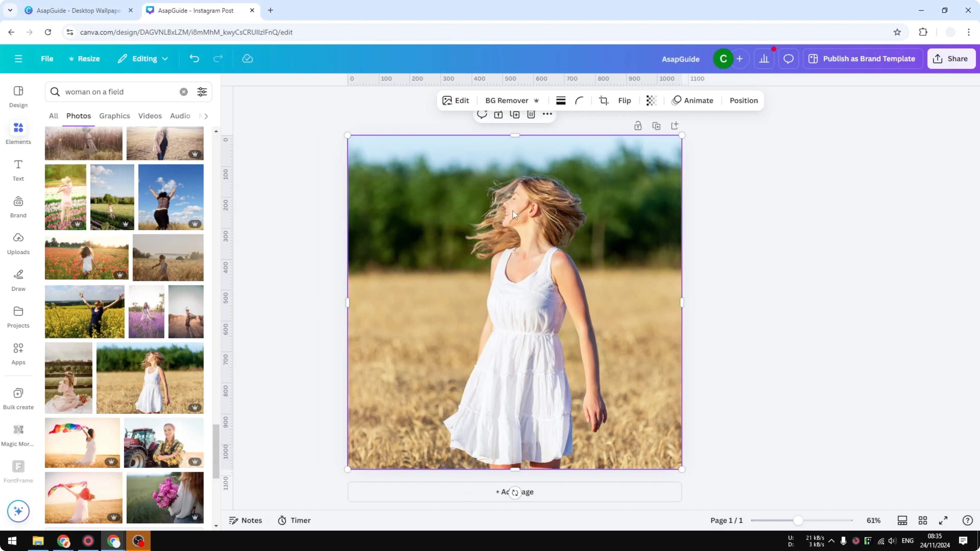The height and width of the screenshot is (551, 980).
Task: Lock the selected image
Action: point(638,125)
